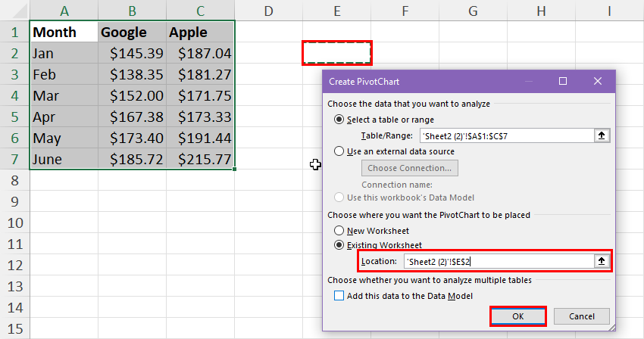Screen dimensions: 644x339
Task: Click the $171.75 cell
Action: pos(201,95)
